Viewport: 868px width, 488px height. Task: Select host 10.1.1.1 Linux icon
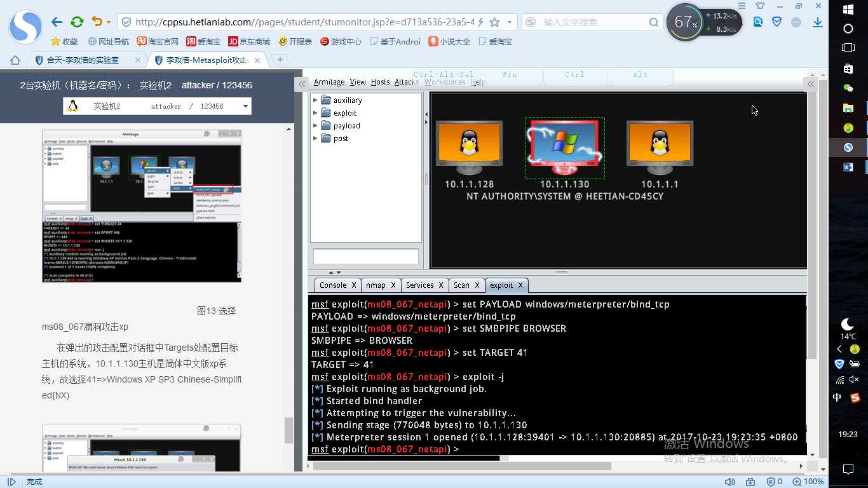coord(660,148)
